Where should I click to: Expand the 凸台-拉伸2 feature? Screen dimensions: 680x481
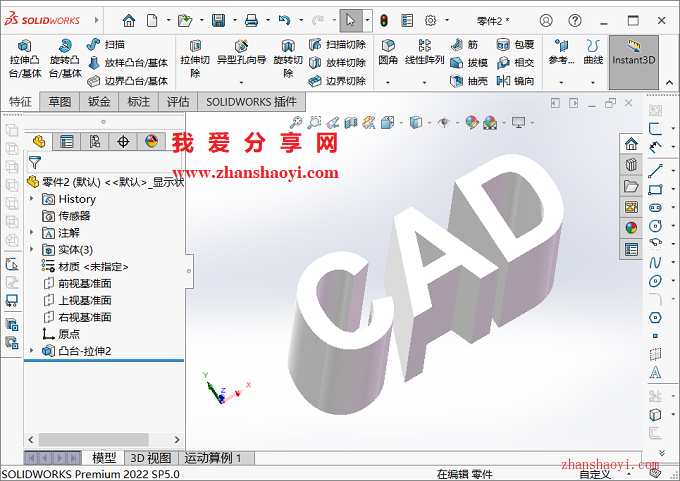pyautogui.click(x=32, y=350)
